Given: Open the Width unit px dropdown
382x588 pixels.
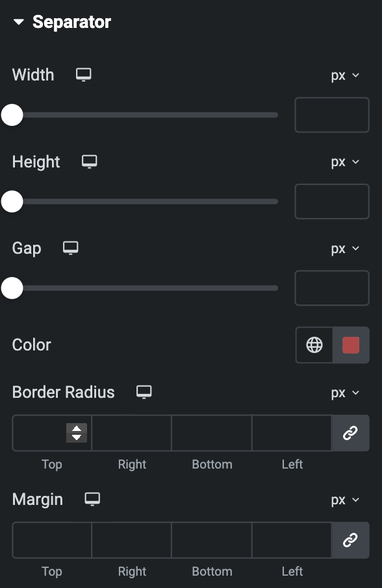Looking at the screenshot, I should click(x=345, y=75).
